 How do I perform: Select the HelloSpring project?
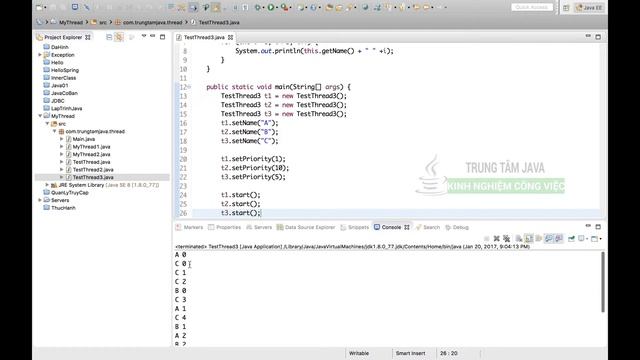(65, 70)
